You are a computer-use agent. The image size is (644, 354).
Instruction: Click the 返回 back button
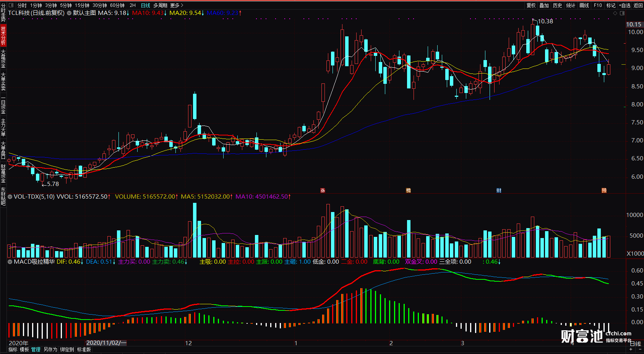[638, 5]
